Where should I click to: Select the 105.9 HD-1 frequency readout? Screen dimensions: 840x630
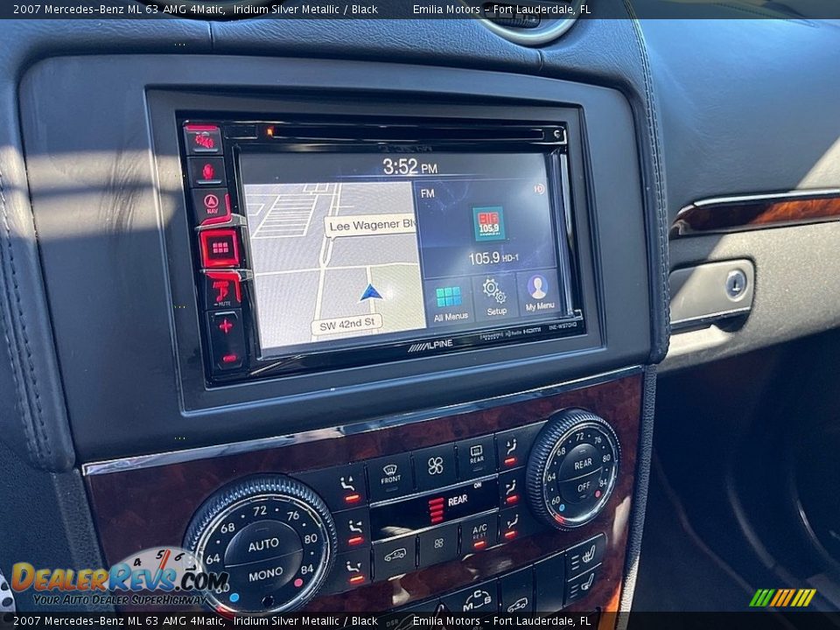[x=493, y=258]
